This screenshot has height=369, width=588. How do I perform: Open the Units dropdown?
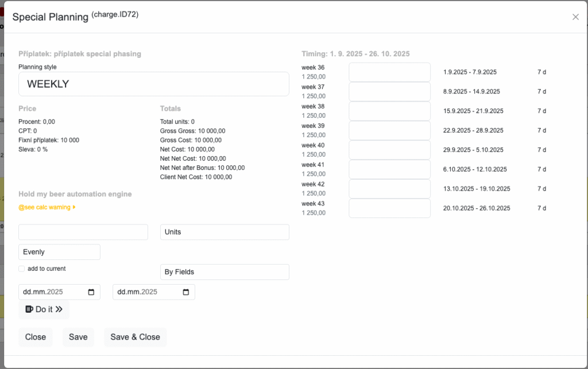coord(224,232)
